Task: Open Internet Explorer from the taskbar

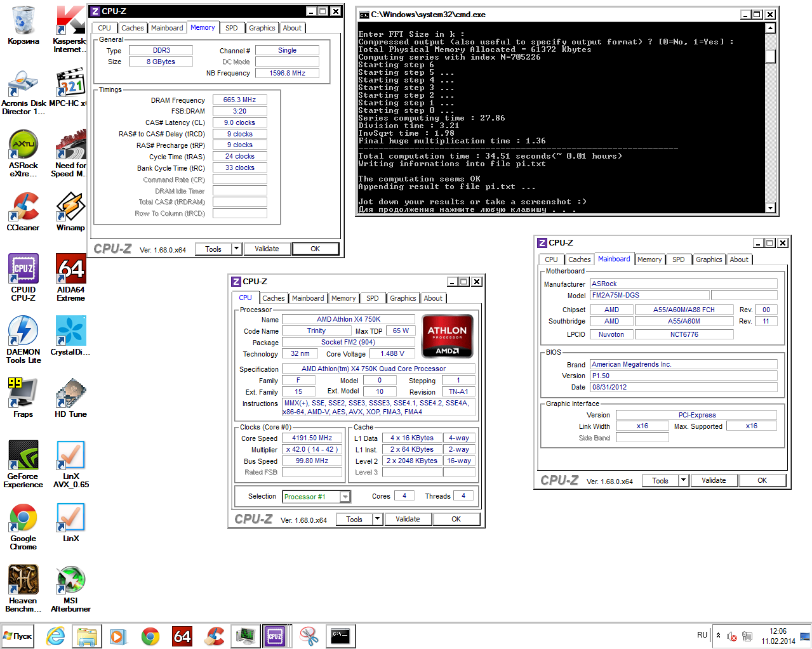Action: pyautogui.click(x=56, y=636)
